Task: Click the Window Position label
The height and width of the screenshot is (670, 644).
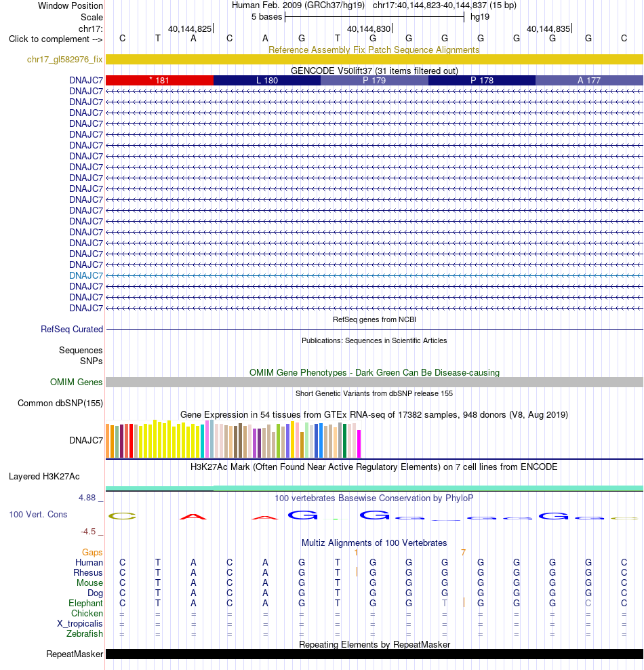Action: (x=71, y=5)
